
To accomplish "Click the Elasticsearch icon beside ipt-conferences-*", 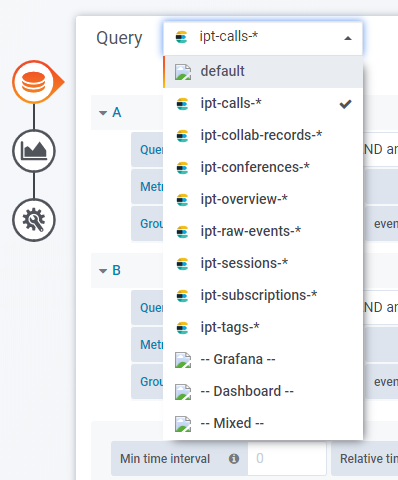I will 182,168.
